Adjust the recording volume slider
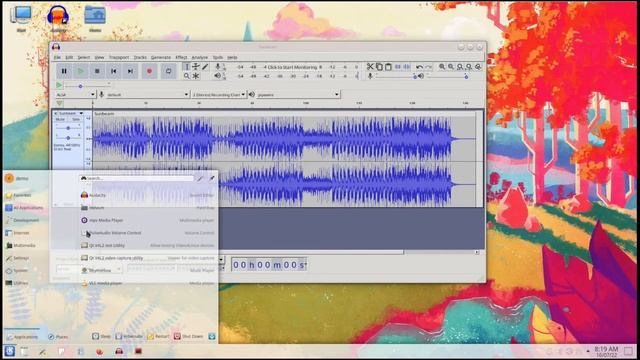 click(x=396, y=76)
